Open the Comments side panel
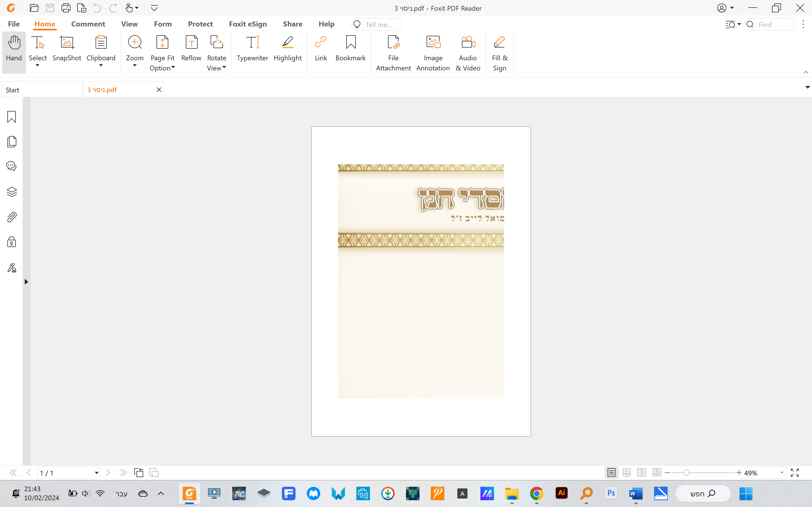The image size is (812, 507). (12, 166)
